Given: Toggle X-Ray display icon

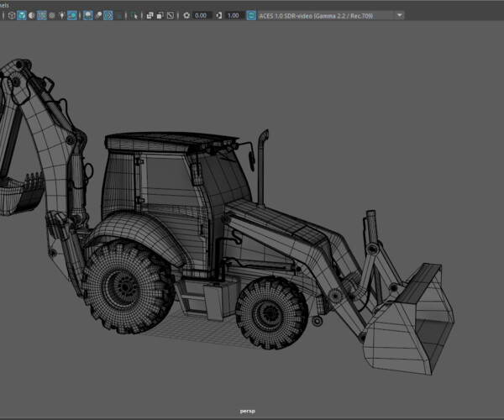Looking at the screenshot, I should coord(150,15).
